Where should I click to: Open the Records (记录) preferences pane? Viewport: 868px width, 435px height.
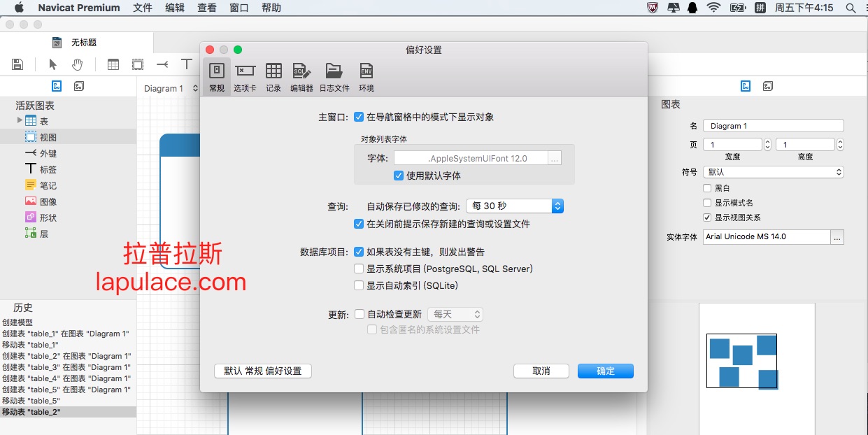273,77
